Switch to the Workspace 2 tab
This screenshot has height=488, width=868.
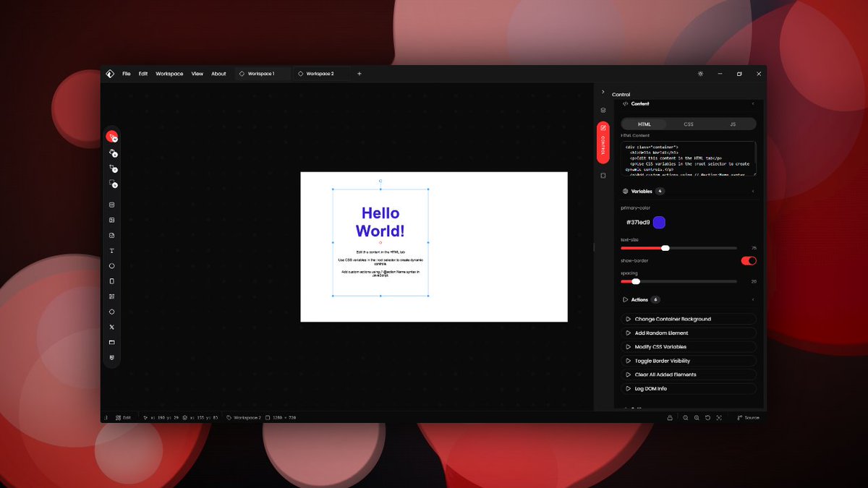point(321,74)
